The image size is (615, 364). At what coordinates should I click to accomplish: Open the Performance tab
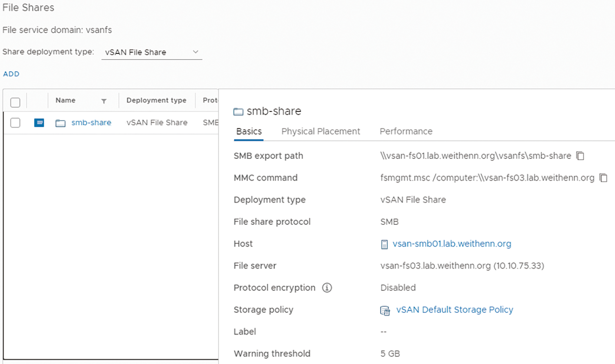coord(406,131)
